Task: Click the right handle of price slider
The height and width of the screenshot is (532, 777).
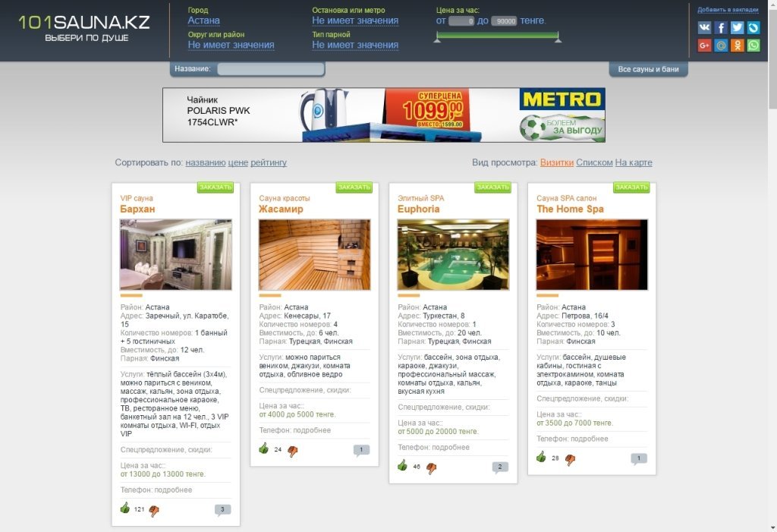Action: tap(558, 39)
